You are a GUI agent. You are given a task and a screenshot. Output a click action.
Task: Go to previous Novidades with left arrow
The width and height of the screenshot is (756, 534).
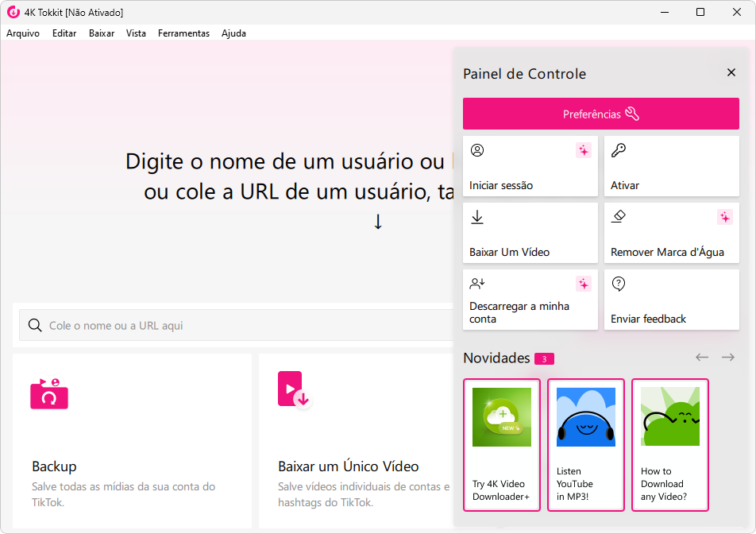(x=701, y=358)
